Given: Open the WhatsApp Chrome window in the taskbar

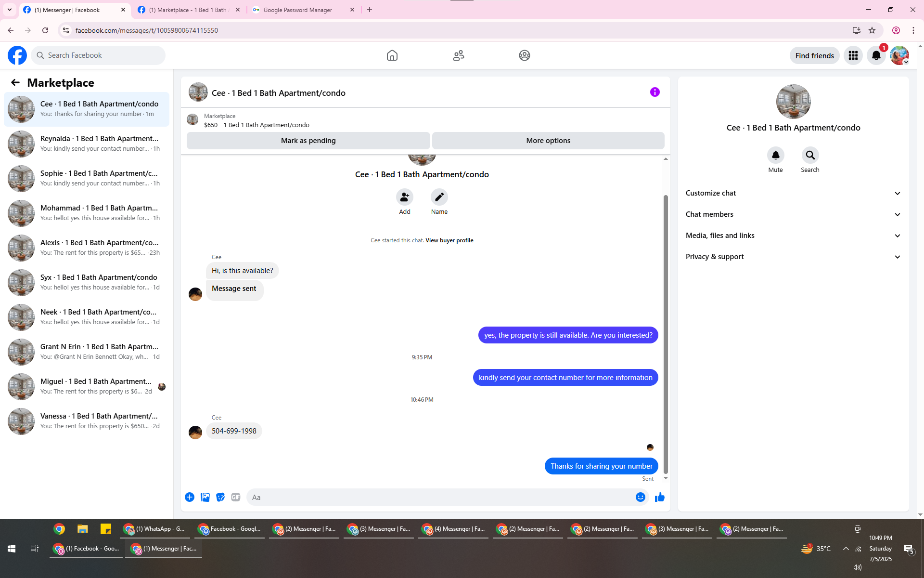Looking at the screenshot, I should tap(154, 529).
